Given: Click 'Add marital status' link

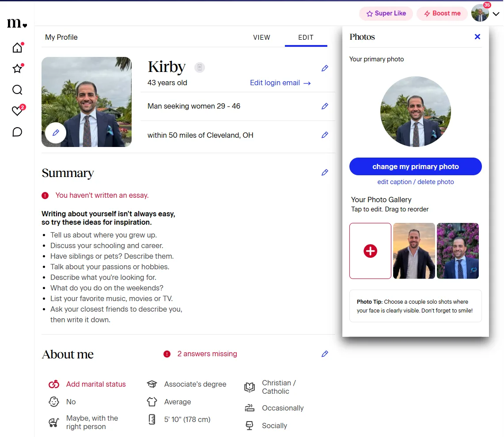Looking at the screenshot, I should click(x=96, y=384).
